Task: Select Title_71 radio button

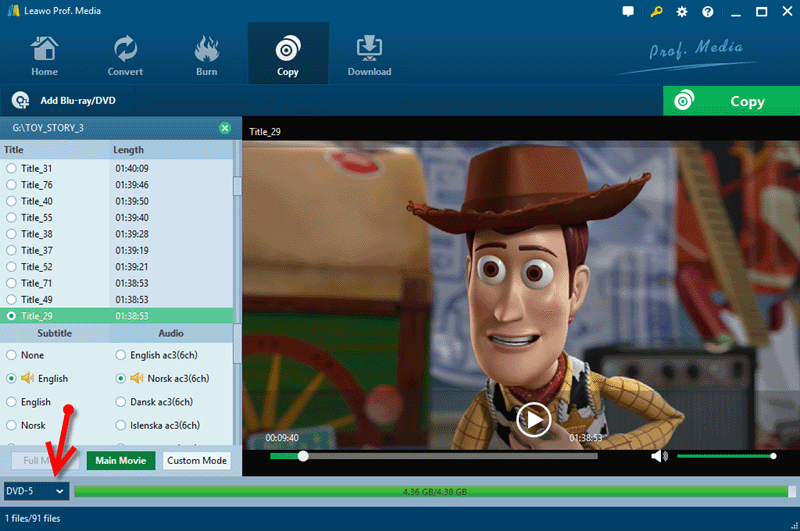Action: (11, 283)
